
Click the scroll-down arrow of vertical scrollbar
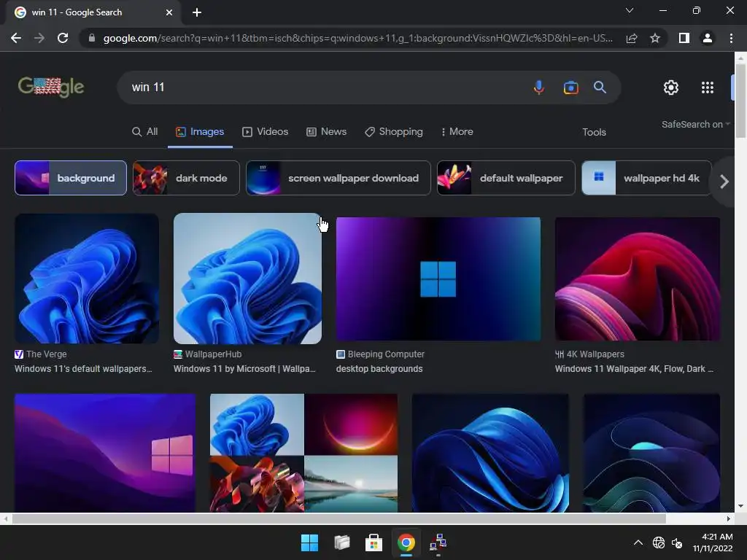(x=740, y=506)
